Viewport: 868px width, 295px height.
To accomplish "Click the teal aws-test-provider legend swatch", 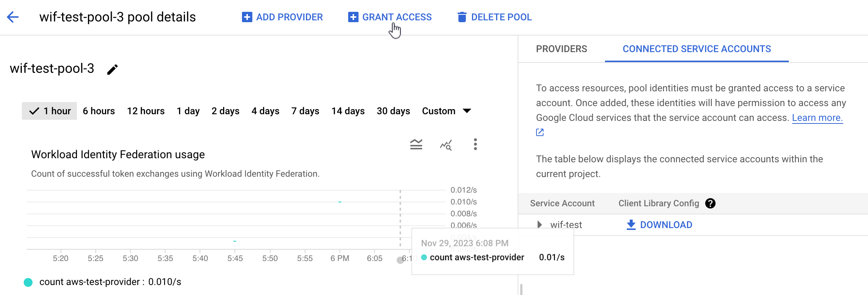I will [x=28, y=282].
